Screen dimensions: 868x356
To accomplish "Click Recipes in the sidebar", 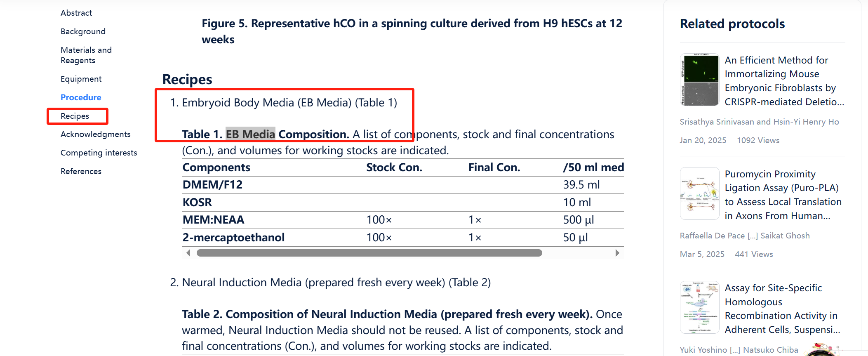I will coord(75,116).
